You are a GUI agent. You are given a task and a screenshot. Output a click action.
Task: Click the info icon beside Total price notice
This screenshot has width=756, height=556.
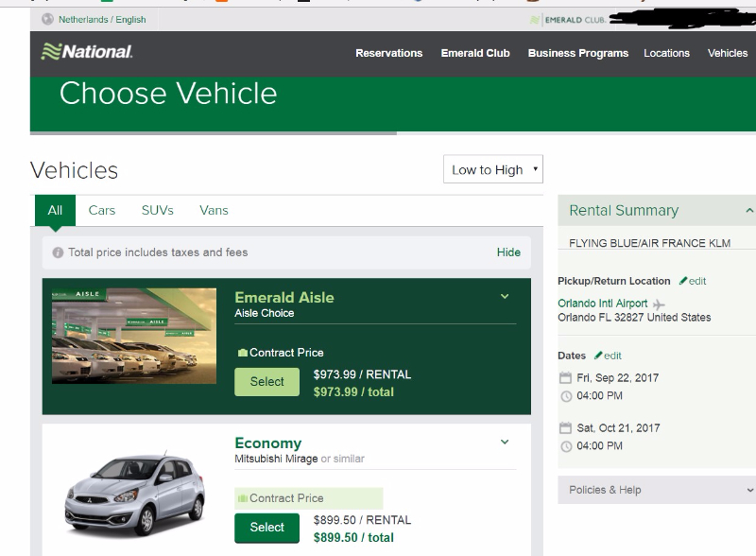click(58, 252)
